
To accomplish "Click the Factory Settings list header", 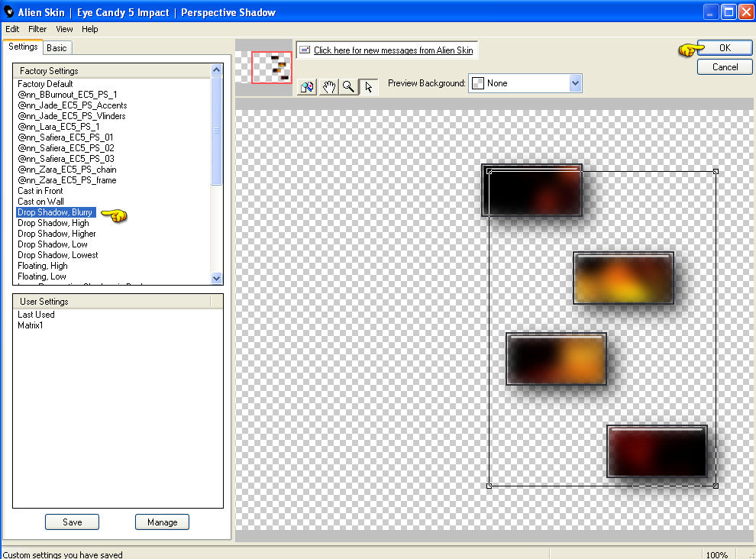I will [111, 71].
